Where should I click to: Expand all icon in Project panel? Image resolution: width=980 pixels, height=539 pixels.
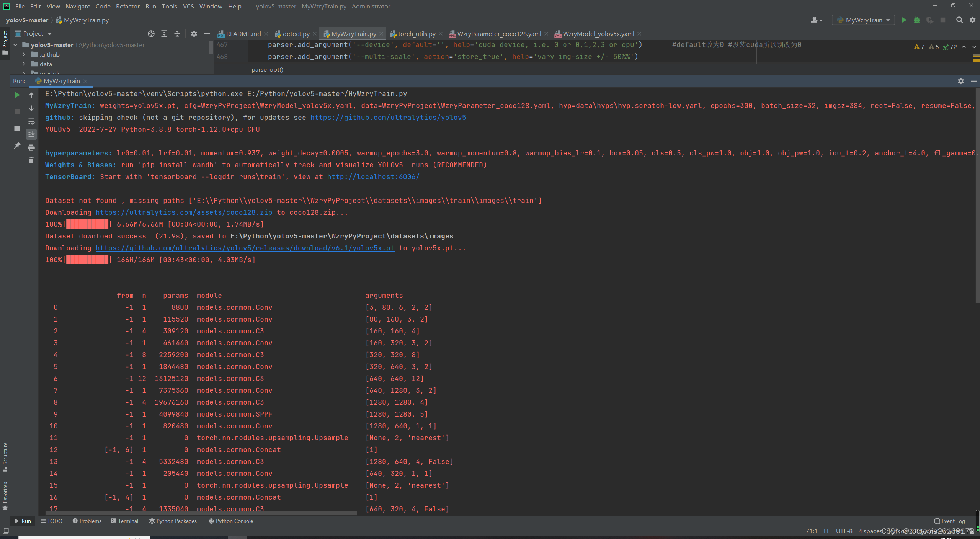[164, 34]
